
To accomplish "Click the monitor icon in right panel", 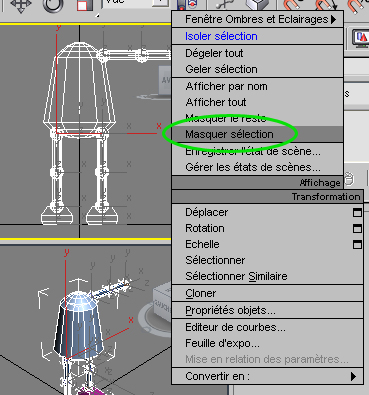I will point(361,37).
